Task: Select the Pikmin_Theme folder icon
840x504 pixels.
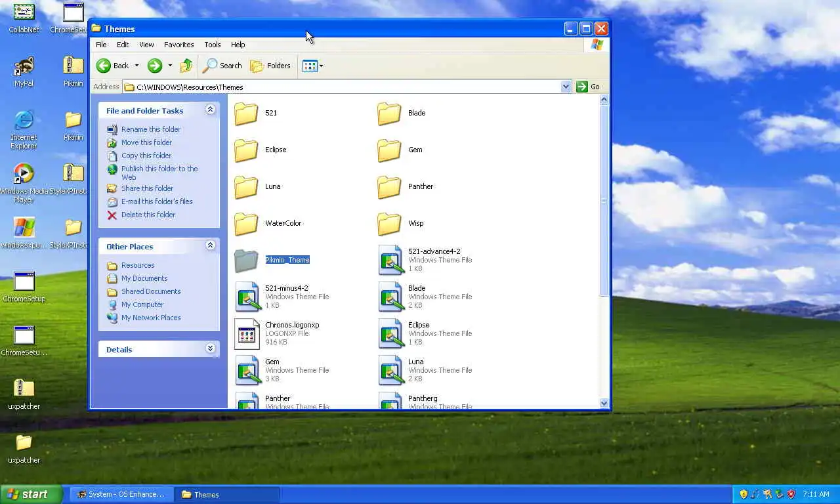Action: [246, 261]
